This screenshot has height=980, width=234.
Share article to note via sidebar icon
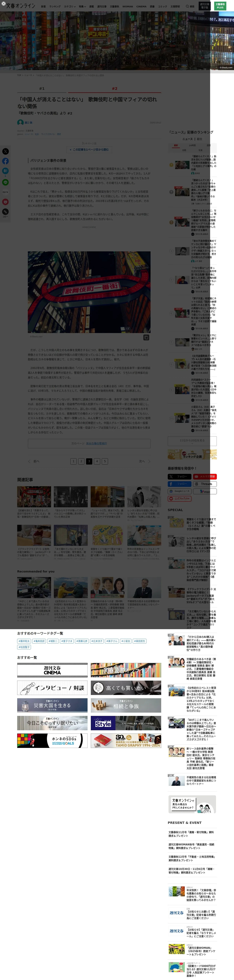[x=5, y=192]
